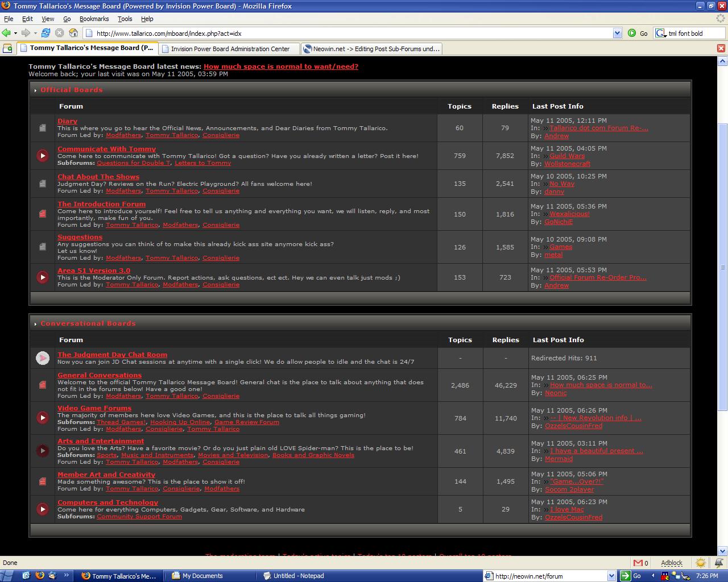Viewport: 728px width, 582px height.
Task: Click the Forward navigation icon
Action: point(24,32)
